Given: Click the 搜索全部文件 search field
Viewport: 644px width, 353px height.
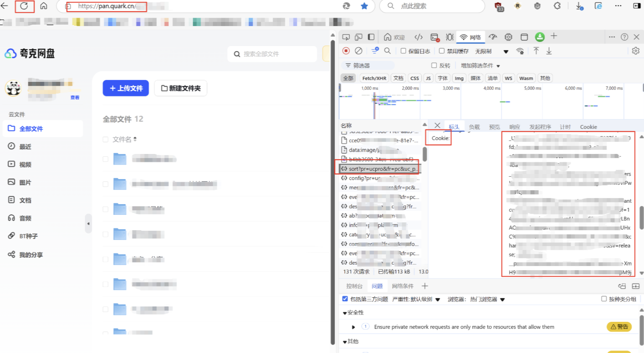Looking at the screenshot, I should pyautogui.click(x=275, y=54).
